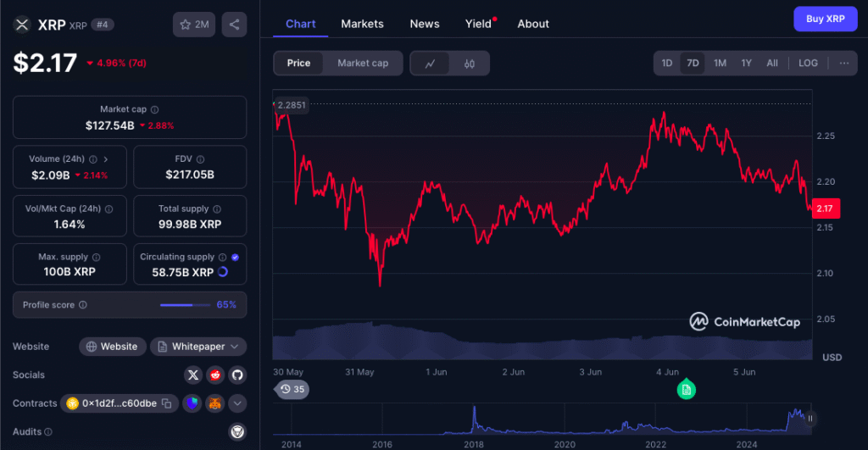868x450 pixels.
Task: Open the Chart tab
Action: pyautogui.click(x=301, y=24)
